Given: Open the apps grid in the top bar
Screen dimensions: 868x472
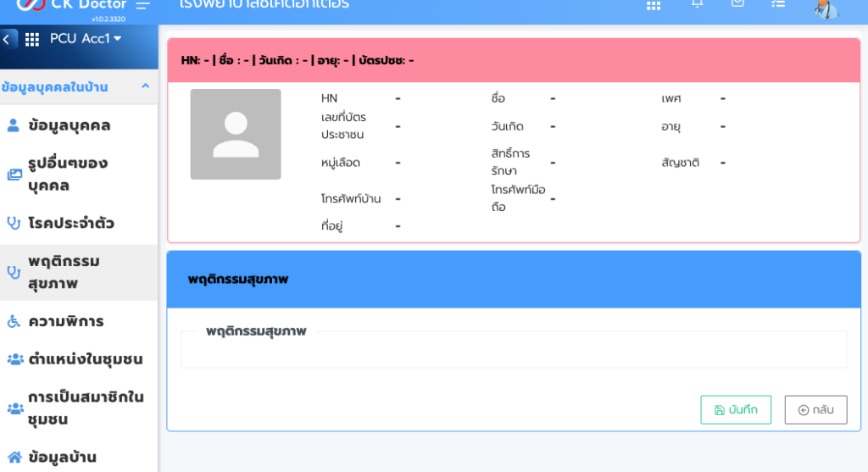Looking at the screenshot, I should click(654, 5).
